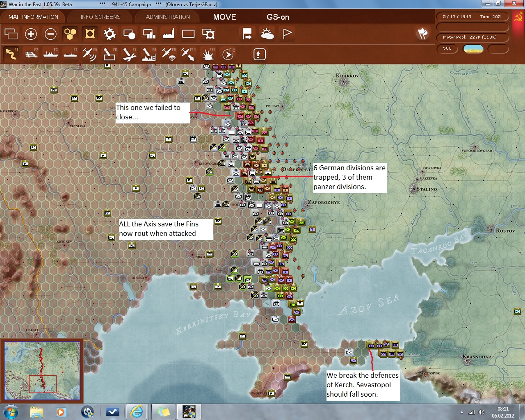Select the F10 air transfer mode
Viewport: 525px width, 420px height.
click(188, 54)
